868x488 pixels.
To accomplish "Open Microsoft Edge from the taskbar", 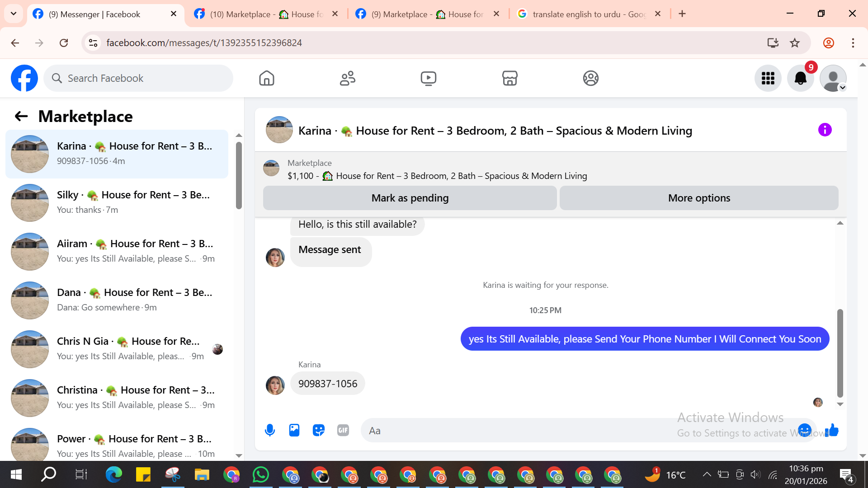I will pos(114,474).
